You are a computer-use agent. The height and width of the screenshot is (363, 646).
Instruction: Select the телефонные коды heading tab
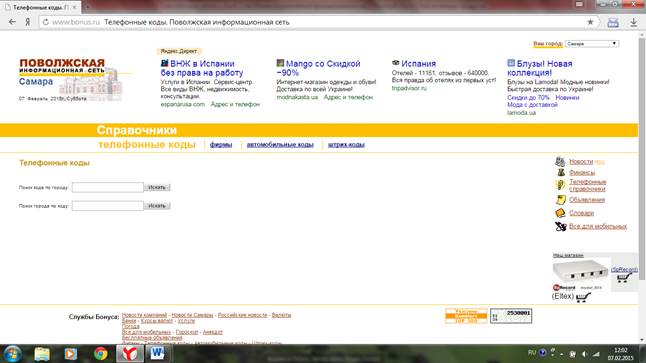pos(147,145)
